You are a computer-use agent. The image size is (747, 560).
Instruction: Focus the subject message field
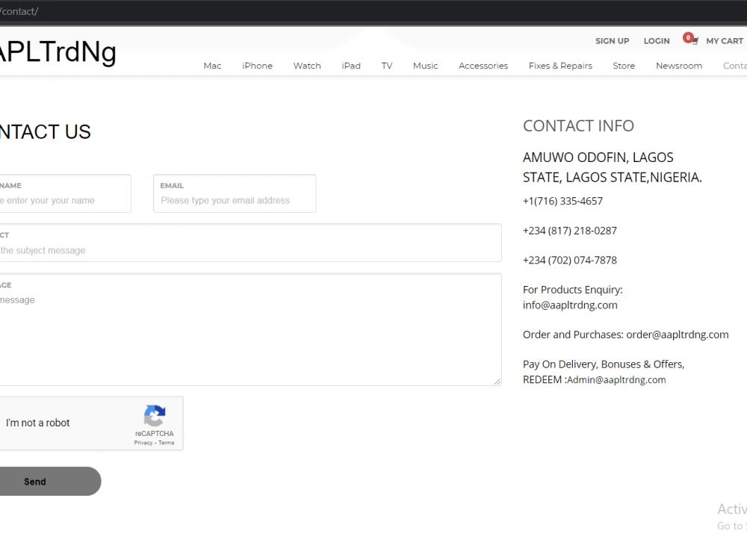tap(250, 243)
